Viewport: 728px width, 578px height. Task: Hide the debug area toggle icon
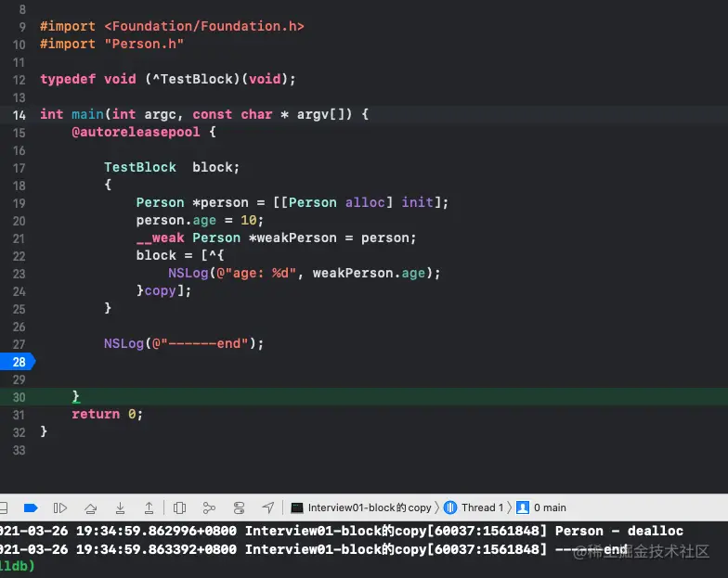click(x=4, y=508)
